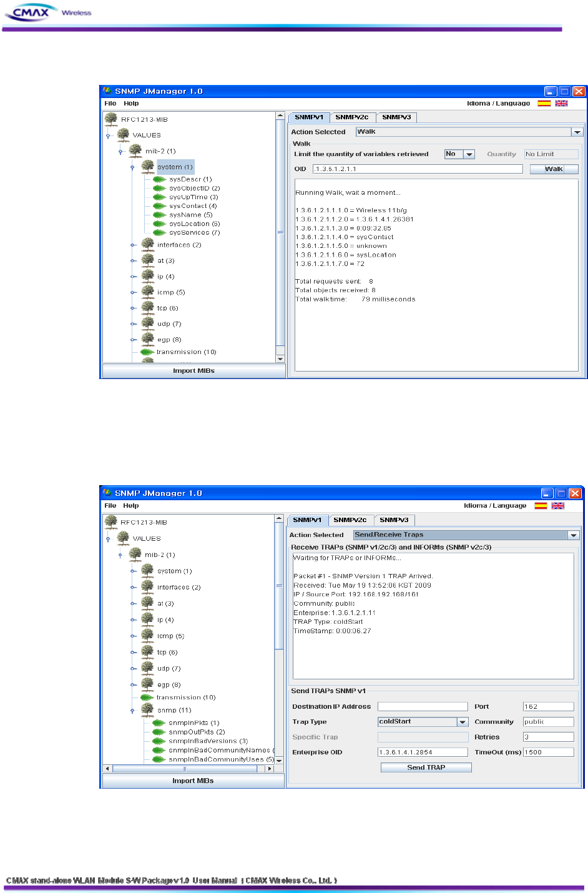This screenshot has width=588, height=893.
Task: Click VALUES tree icon in lower window
Action: pos(123,538)
